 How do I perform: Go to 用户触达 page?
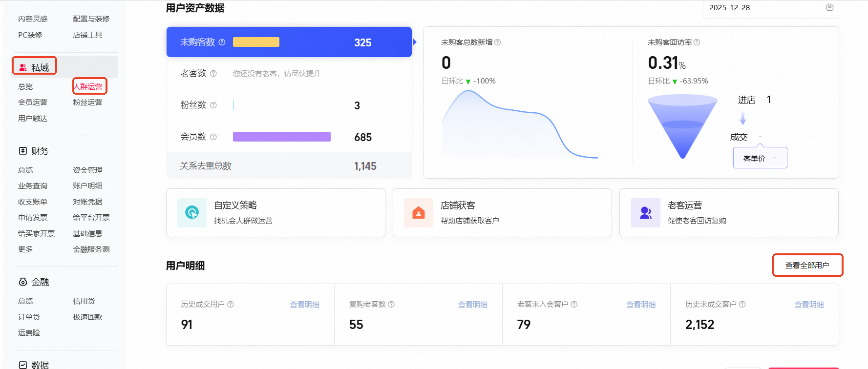click(x=33, y=119)
